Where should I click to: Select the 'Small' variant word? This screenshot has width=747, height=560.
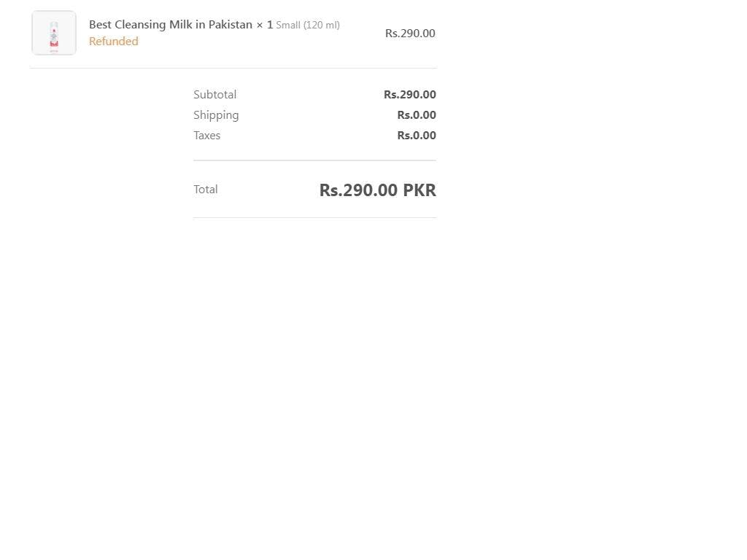pyautogui.click(x=288, y=26)
